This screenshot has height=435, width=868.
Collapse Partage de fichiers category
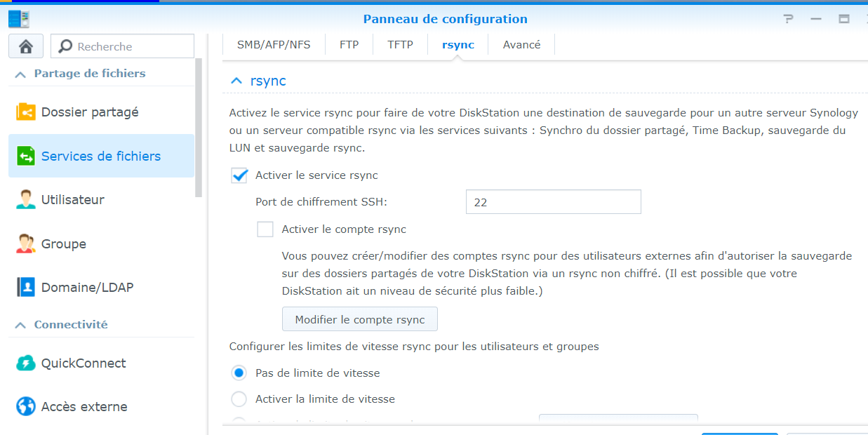point(20,74)
